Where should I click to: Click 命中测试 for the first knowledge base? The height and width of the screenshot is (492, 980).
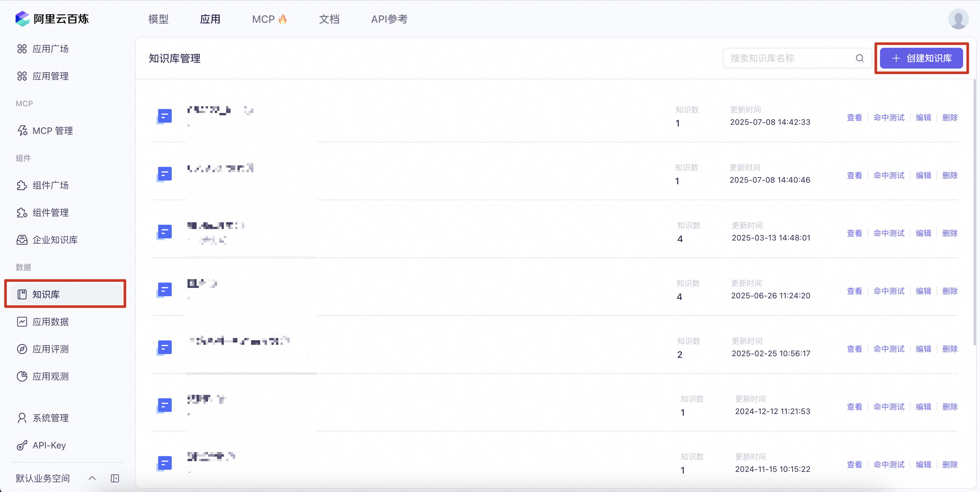pyautogui.click(x=889, y=118)
